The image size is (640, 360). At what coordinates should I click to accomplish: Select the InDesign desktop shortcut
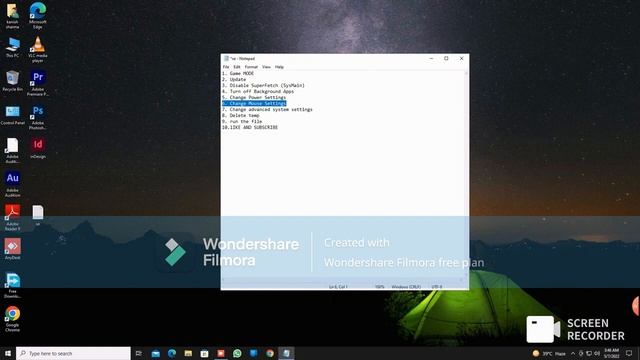pyautogui.click(x=38, y=149)
